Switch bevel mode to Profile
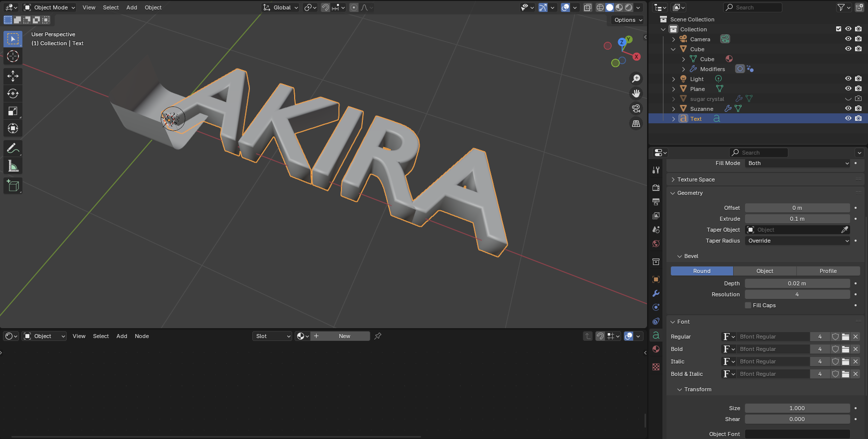Screen dimensions: 868x439 tap(828, 271)
